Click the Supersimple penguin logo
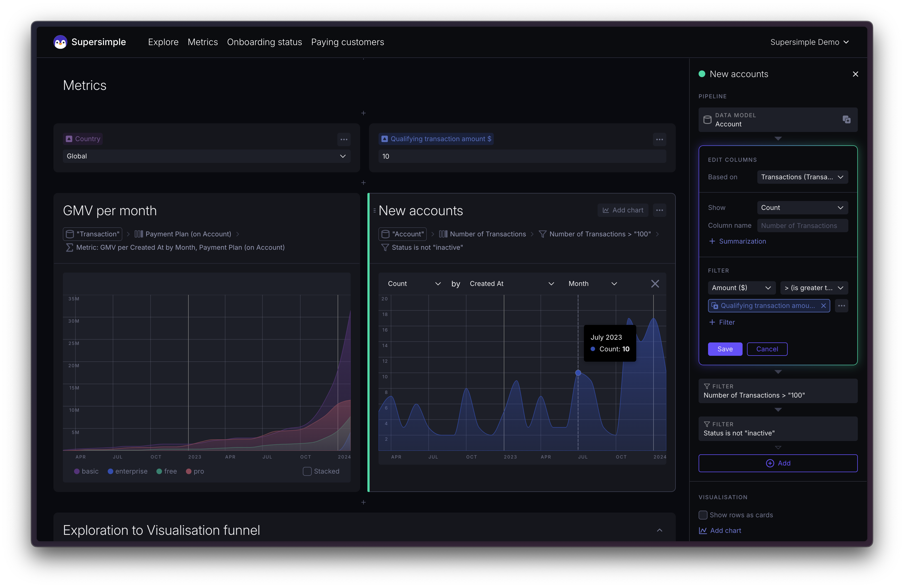Image resolution: width=904 pixels, height=588 pixels. 60,42
